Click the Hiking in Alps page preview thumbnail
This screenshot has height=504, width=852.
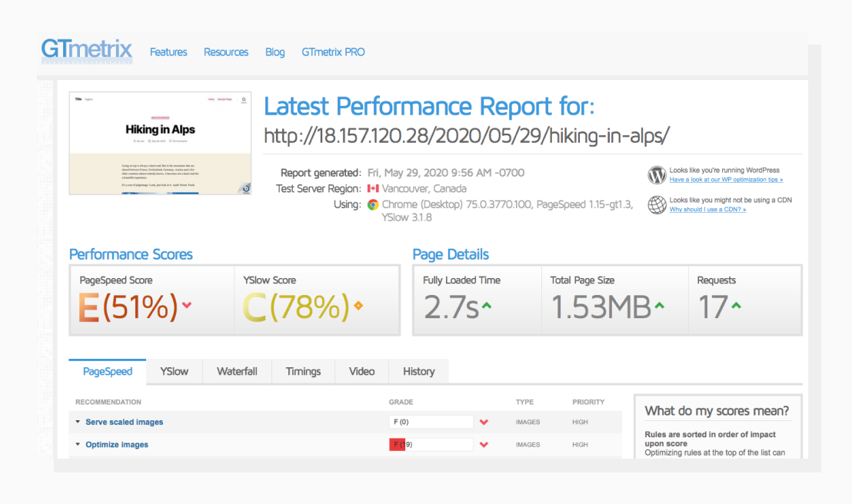(159, 142)
